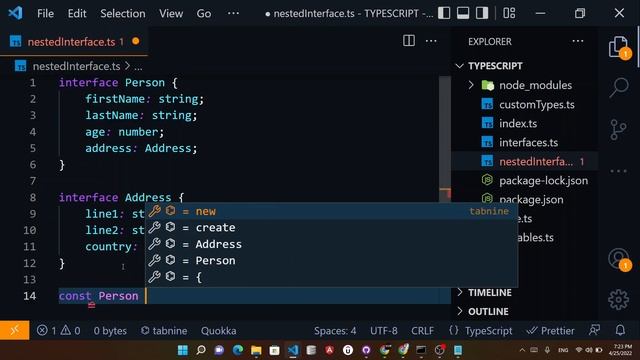Click the VS Code logo icon
Screen dimensions: 640x360
(x=16, y=13)
